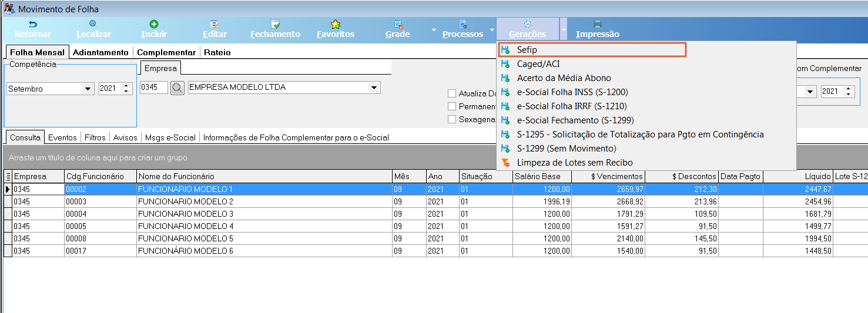This screenshot has height=313, width=868.
Task: Toggle the Sexagena checkbox
Action: 452,119
